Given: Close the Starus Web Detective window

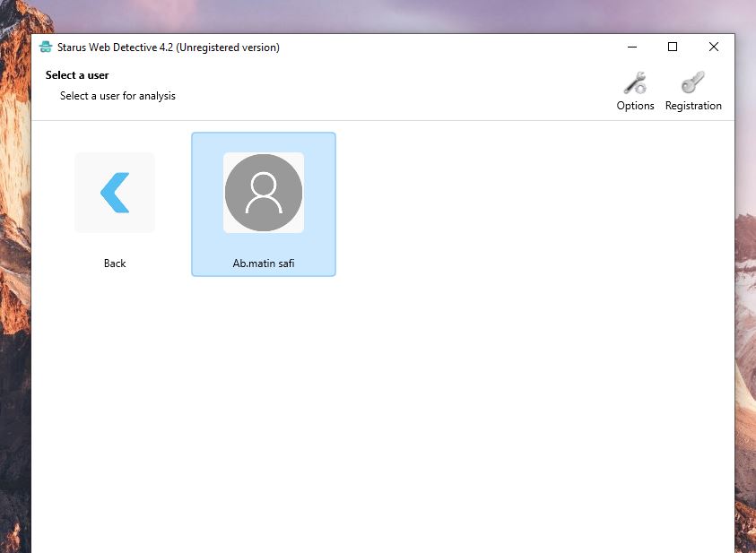Looking at the screenshot, I should pyautogui.click(x=714, y=47).
